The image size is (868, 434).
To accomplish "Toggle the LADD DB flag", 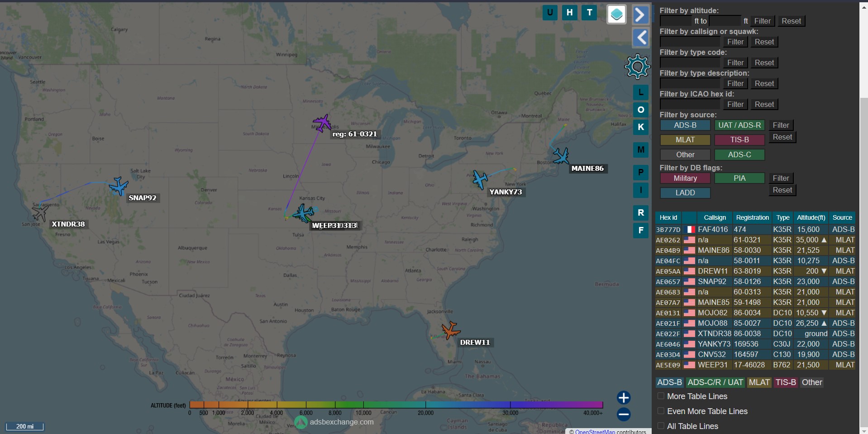I will 685,193.
